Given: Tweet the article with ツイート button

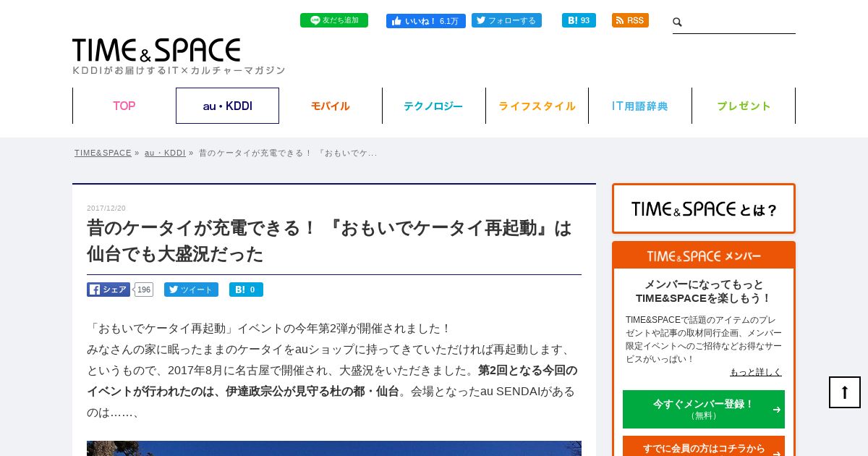Looking at the screenshot, I should (191, 290).
